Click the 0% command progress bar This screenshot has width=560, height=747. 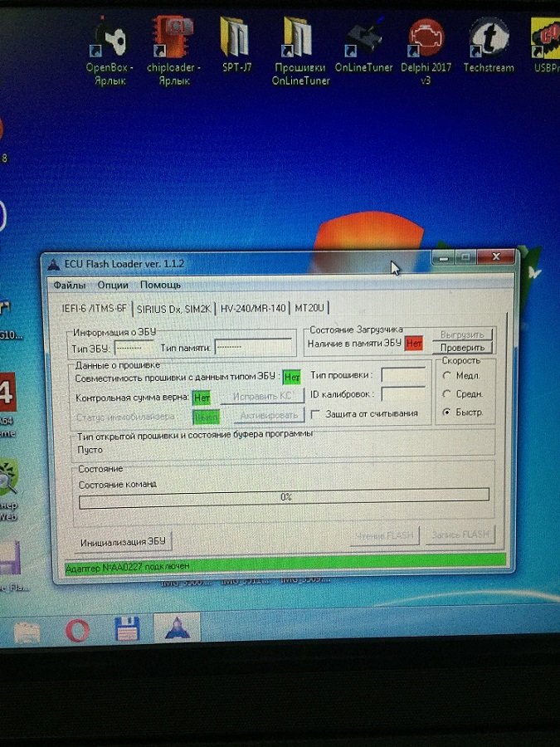284,496
